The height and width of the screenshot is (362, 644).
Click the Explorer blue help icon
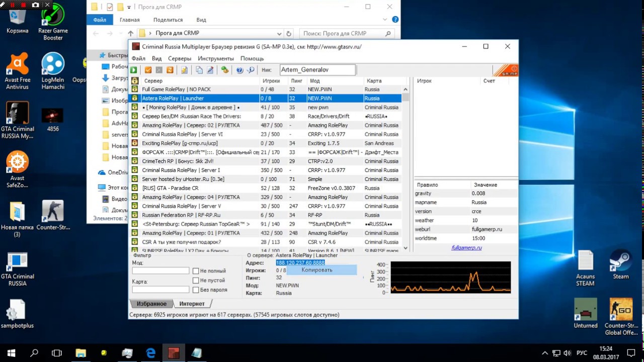395,20
